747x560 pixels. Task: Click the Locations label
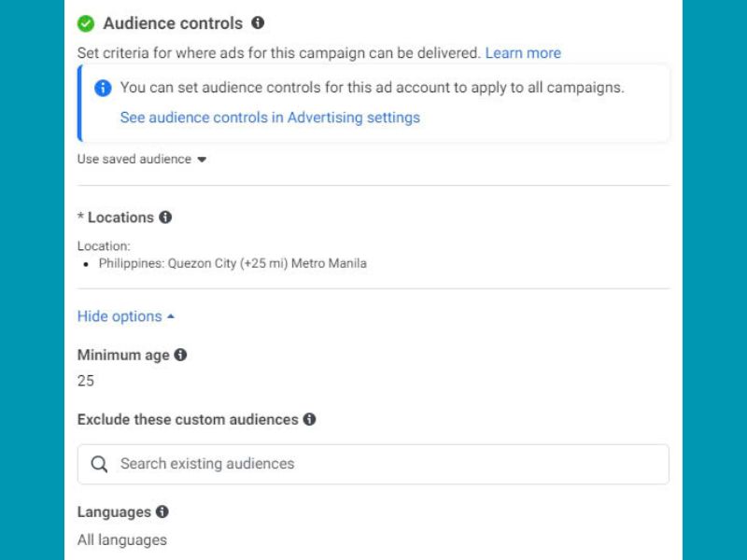(120, 217)
